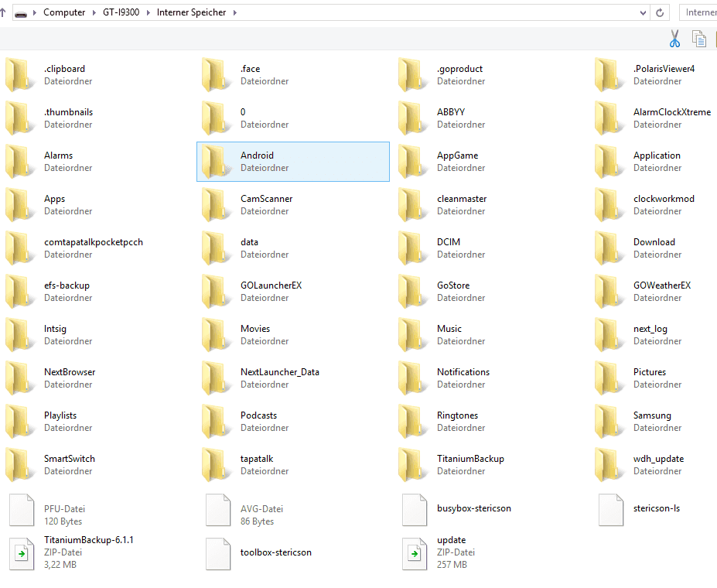Screen dimensions: 717x588
Task: Select the AlarmClockXtreme folder icon
Action: point(609,118)
